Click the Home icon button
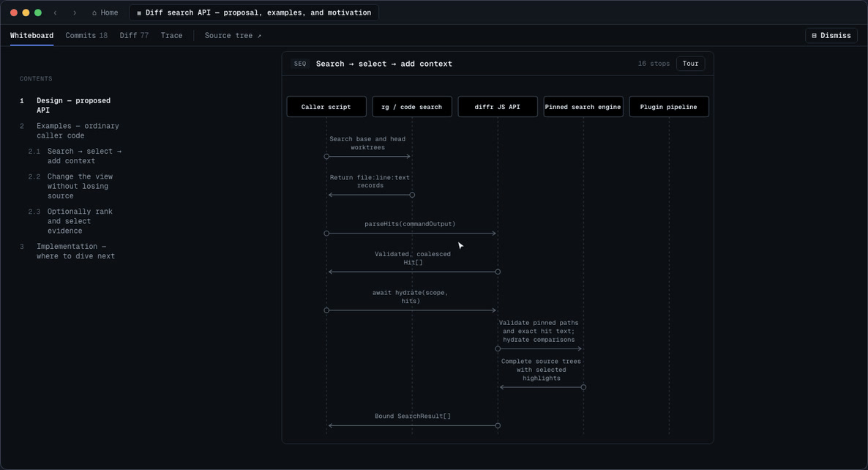868x470 pixels. [105, 12]
